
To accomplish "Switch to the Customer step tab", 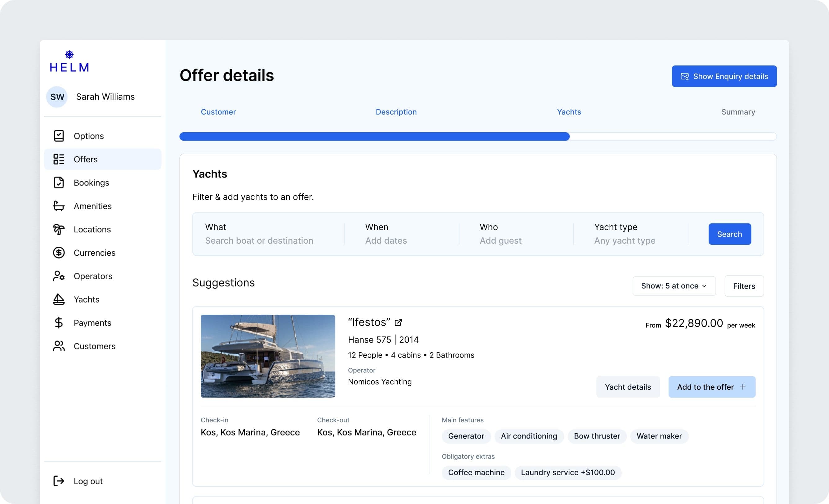I will 218,112.
